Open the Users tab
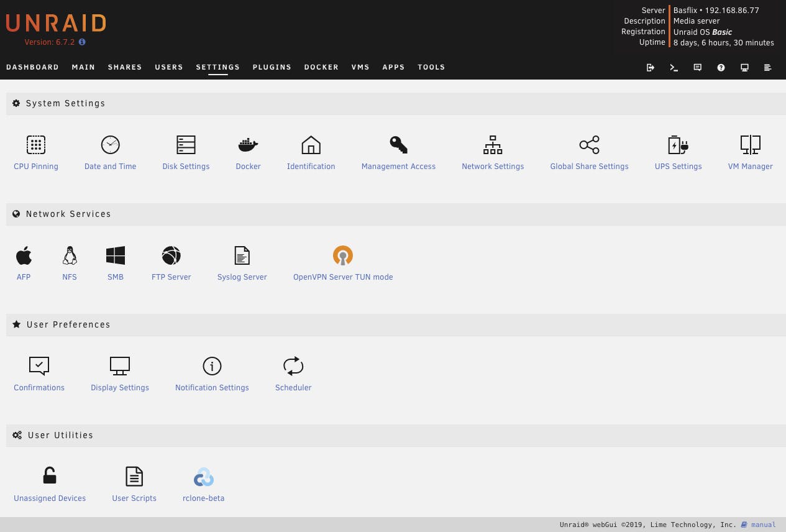The image size is (786, 532). [169, 67]
